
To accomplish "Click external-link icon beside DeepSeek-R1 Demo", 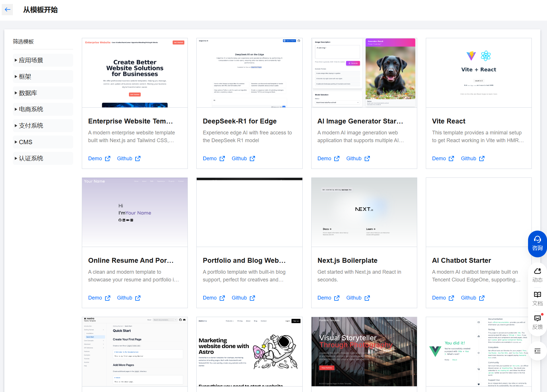I will pyautogui.click(x=222, y=159).
